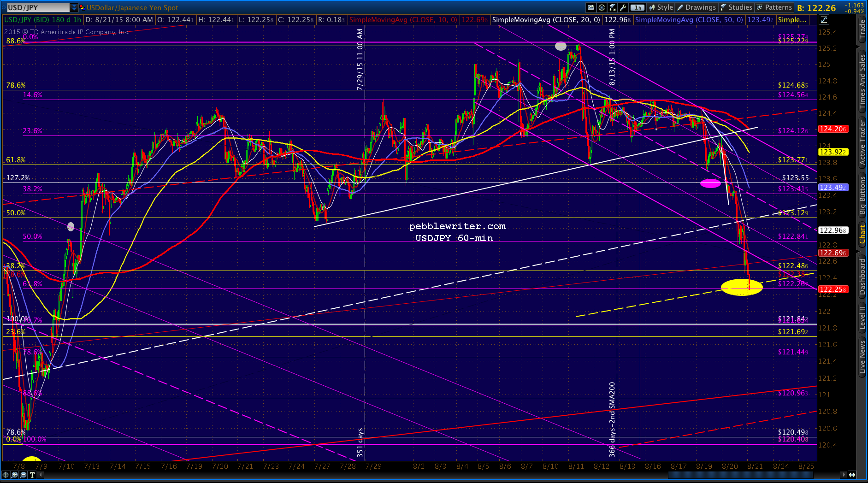Click the blue 123.492 price bubble on axis
Screen dimensions: 868x483
click(833, 188)
